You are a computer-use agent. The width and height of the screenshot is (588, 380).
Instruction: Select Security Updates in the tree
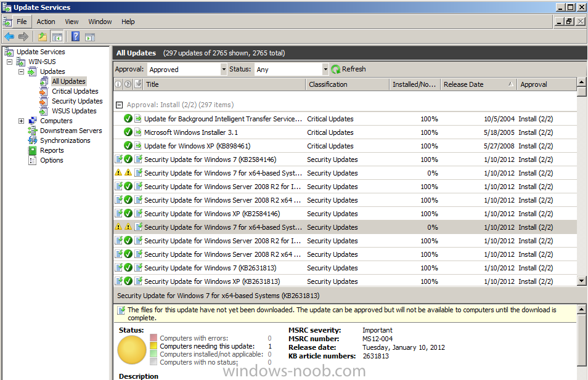tap(77, 101)
